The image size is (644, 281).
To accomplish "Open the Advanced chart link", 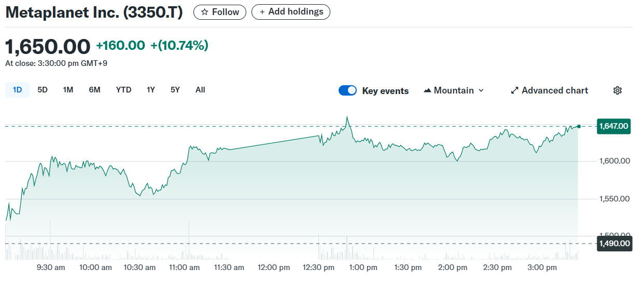I will tap(550, 90).
